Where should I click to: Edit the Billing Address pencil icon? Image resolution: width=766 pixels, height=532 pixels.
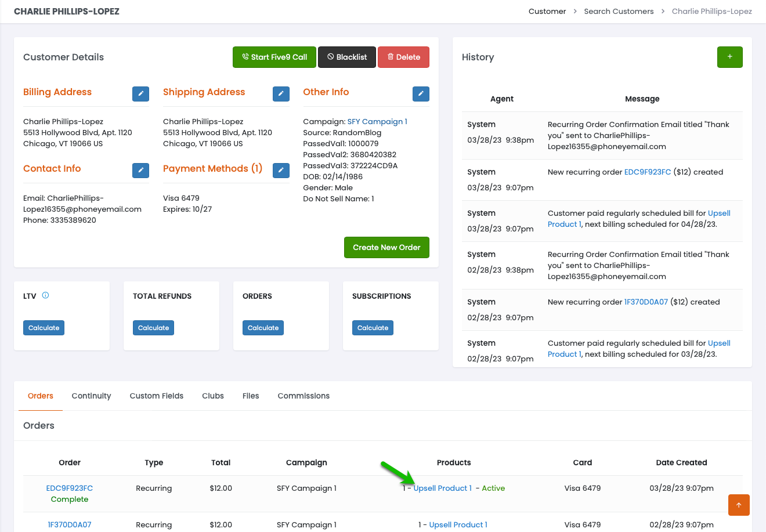140,93
